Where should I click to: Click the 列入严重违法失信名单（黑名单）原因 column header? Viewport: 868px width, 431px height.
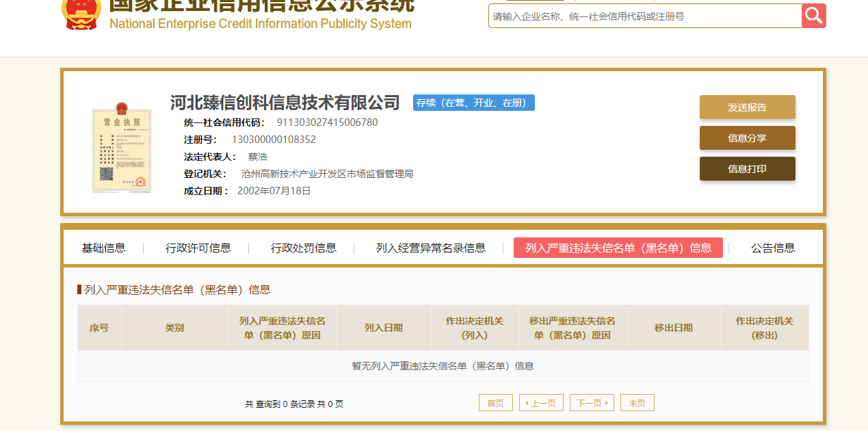(282, 328)
